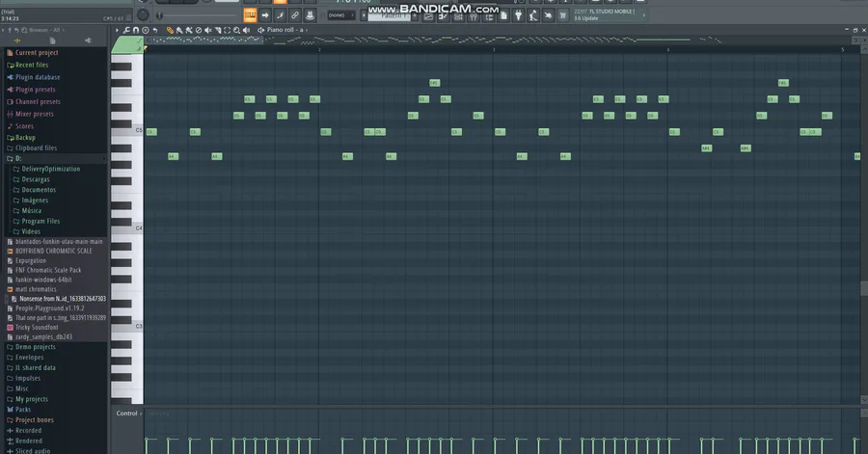Open the Control event lane dropdown

[128, 414]
